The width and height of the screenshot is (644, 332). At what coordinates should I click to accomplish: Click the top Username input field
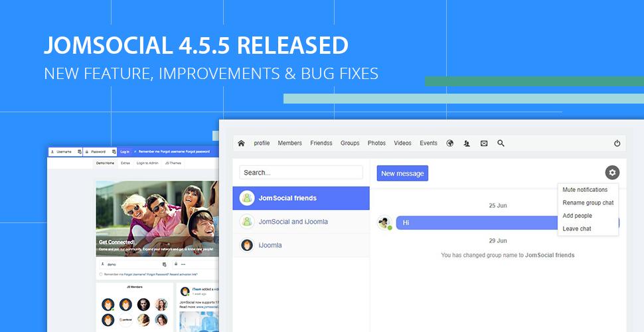(x=65, y=151)
